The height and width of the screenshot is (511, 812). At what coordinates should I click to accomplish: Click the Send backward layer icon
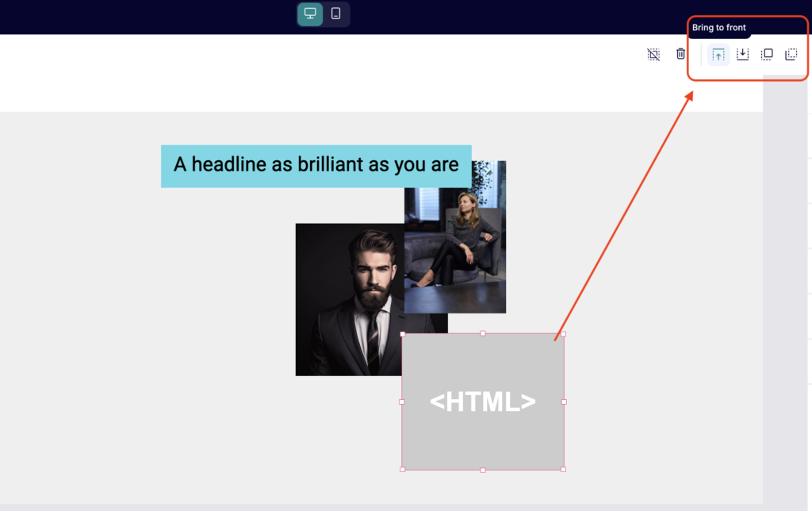click(x=791, y=55)
